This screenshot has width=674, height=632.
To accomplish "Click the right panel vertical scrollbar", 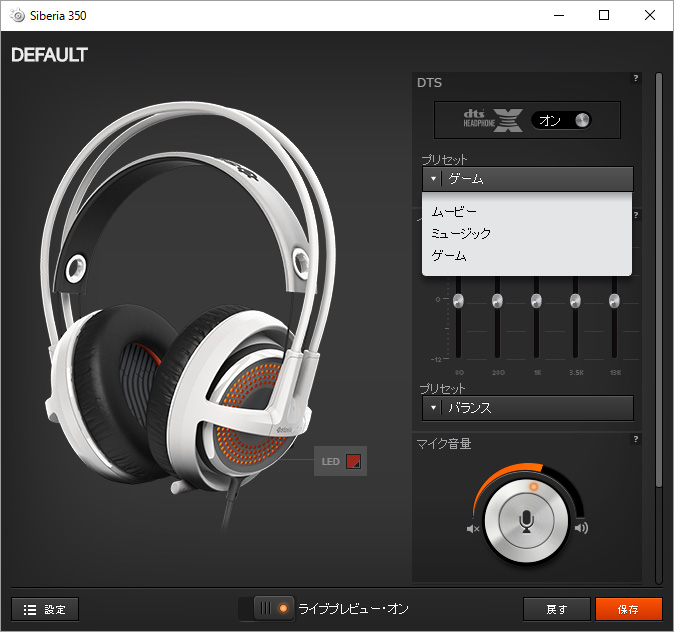I will coord(659,279).
